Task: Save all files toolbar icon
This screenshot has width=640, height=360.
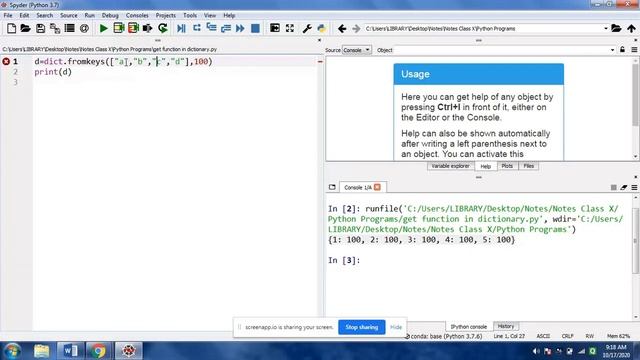Action: [55, 28]
